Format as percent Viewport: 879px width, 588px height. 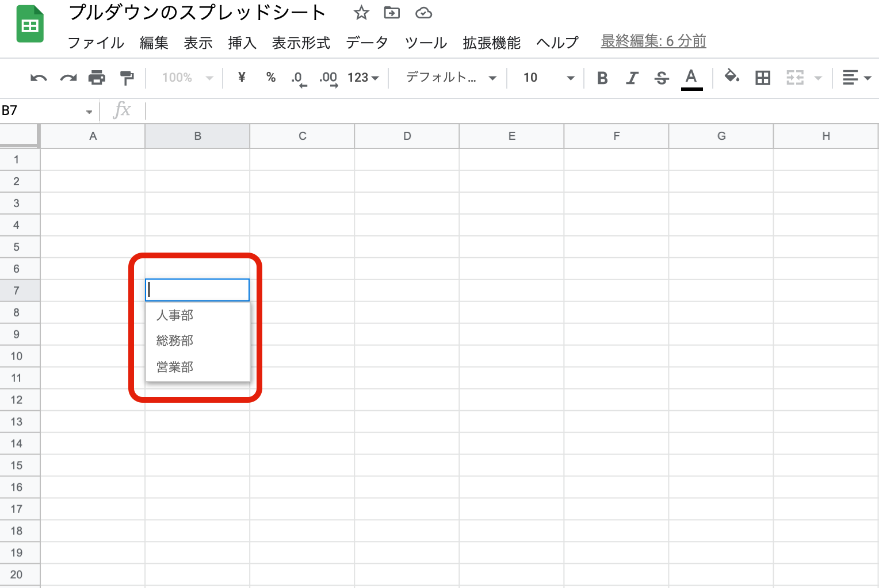click(x=271, y=77)
